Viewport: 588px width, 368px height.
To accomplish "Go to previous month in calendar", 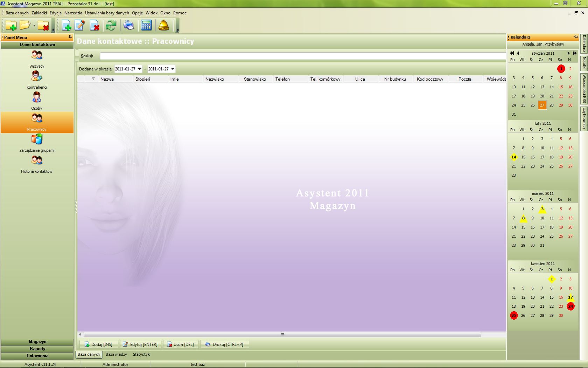I will (x=518, y=53).
